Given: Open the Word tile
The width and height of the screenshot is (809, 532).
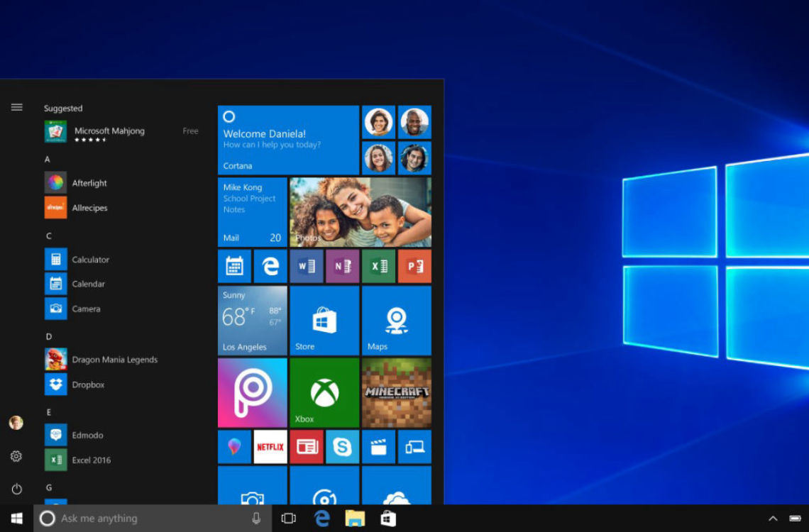Looking at the screenshot, I should click(307, 266).
